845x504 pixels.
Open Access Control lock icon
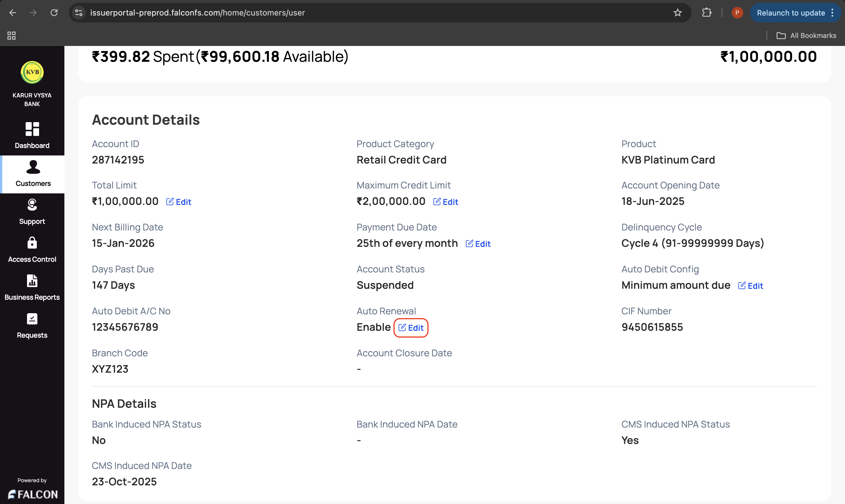[x=32, y=243]
